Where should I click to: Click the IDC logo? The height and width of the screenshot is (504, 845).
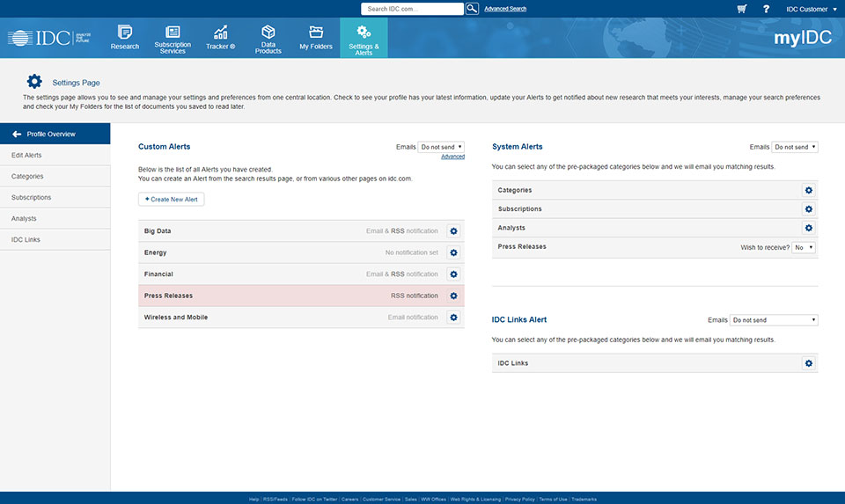point(48,38)
